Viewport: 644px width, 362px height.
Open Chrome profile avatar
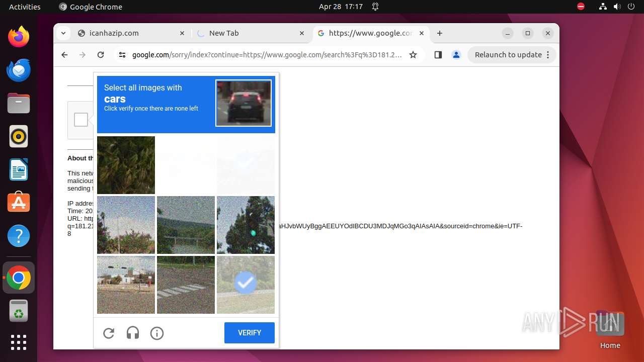tap(456, 55)
